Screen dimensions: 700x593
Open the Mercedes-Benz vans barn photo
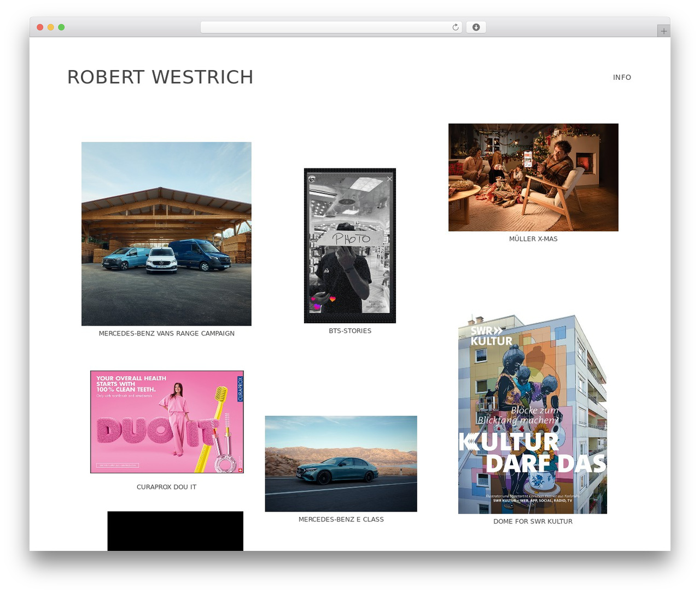pyautogui.click(x=166, y=234)
